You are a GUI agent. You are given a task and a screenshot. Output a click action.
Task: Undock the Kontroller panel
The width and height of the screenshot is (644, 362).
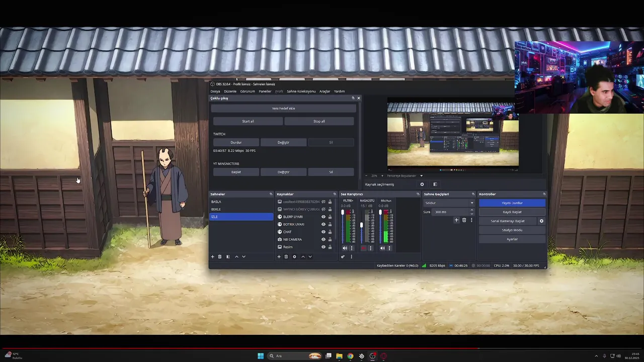pyautogui.click(x=544, y=194)
